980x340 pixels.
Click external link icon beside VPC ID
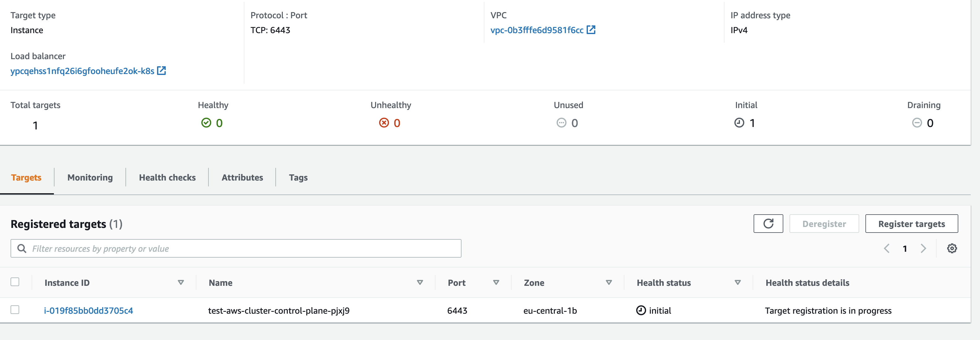(590, 30)
